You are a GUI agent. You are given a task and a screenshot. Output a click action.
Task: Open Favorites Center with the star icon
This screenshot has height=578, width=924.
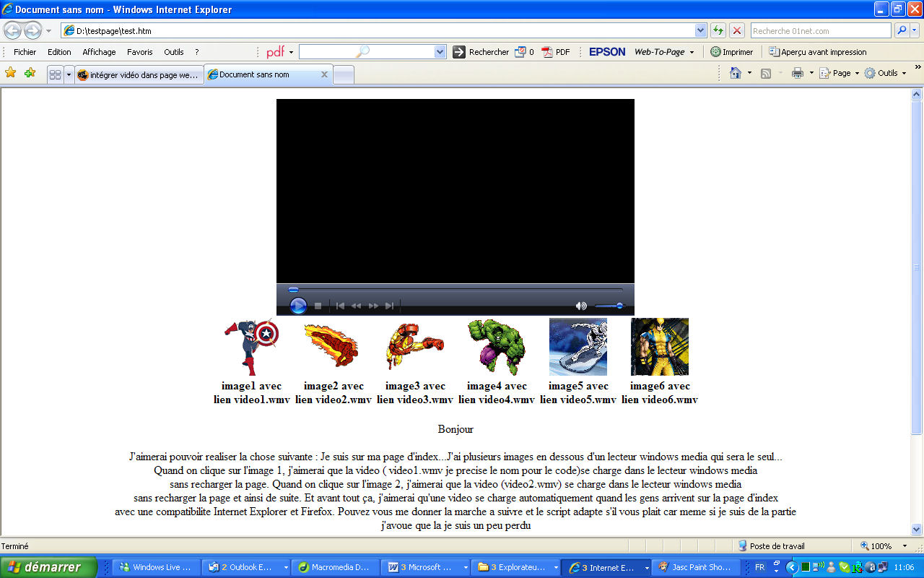click(11, 73)
